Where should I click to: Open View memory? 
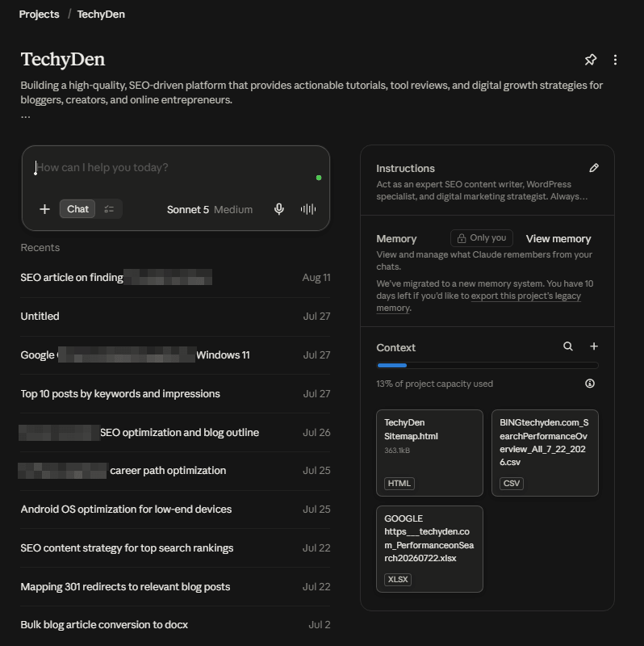point(558,239)
